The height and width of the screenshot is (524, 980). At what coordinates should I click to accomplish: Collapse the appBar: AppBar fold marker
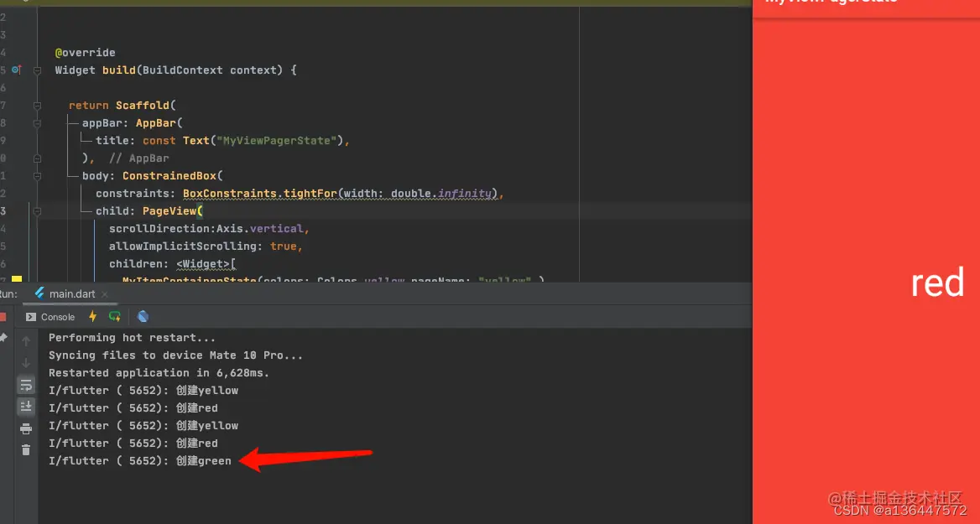pyautogui.click(x=37, y=123)
